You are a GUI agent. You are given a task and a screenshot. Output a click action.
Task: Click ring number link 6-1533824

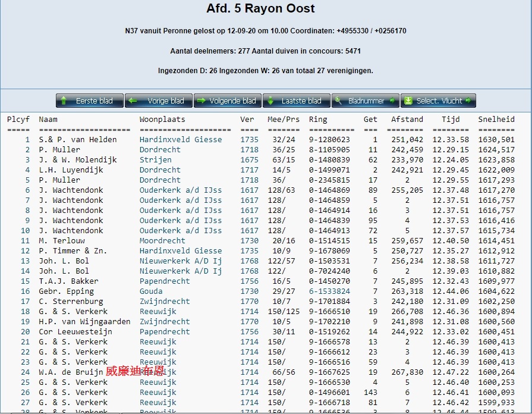[x=329, y=291]
